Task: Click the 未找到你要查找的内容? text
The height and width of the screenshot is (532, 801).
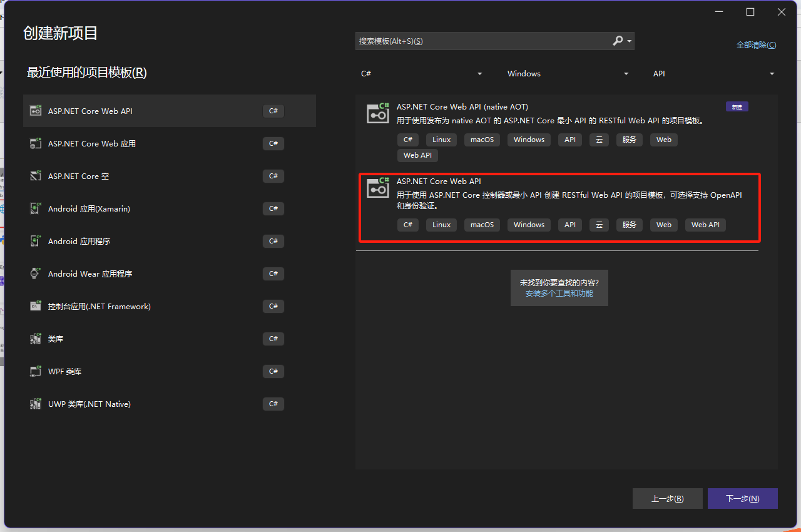Action: (x=559, y=282)
